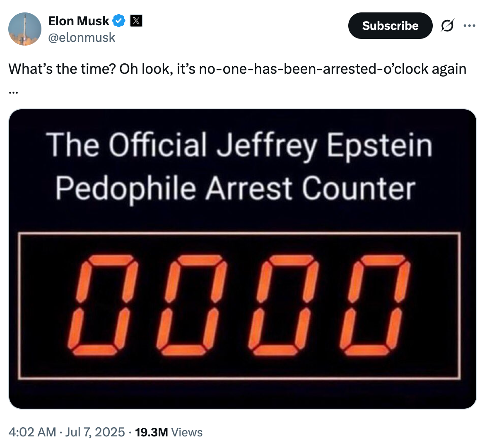
Task: Click the tweet text about no-one-has-been-arrested-o'clock
Action: click(237, 69)
